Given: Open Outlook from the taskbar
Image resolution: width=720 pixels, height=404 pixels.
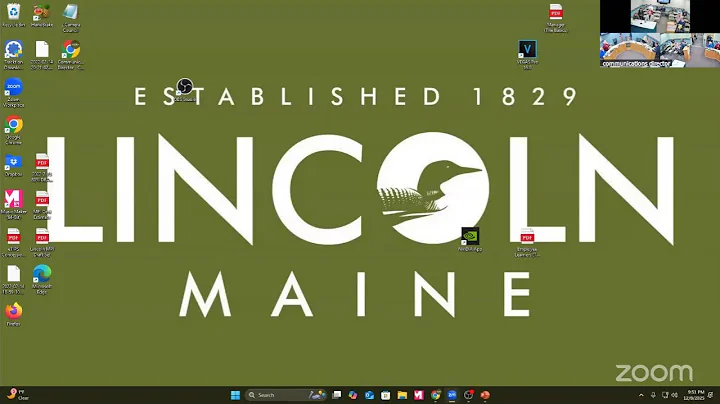Looking at the screenshot, I should tap(369, 395).
